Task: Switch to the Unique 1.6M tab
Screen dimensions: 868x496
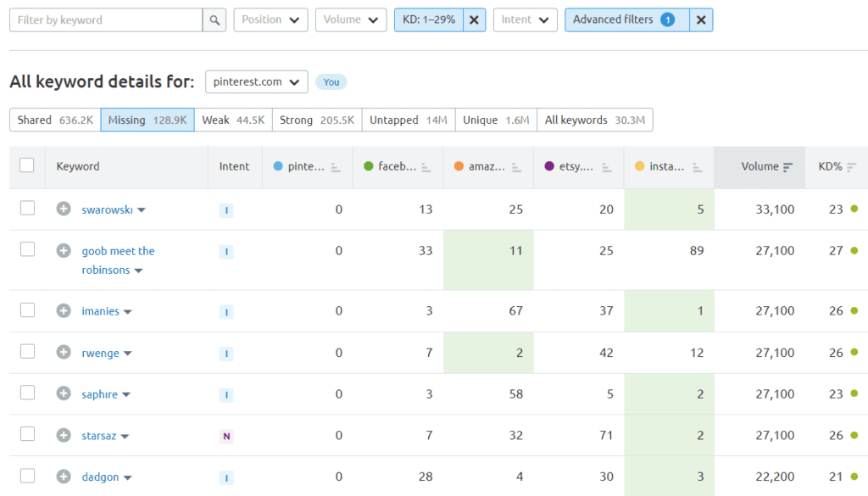Action: click(x=496, y=120)
